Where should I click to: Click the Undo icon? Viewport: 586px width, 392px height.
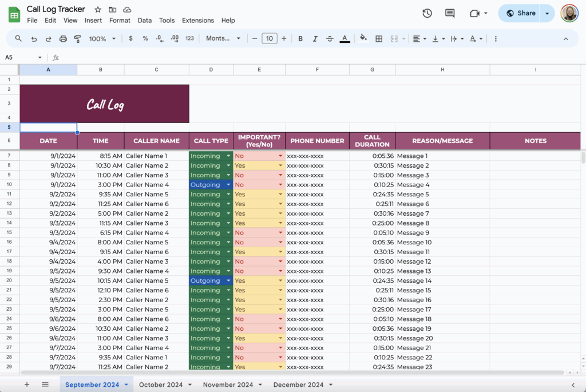pyautogui.click(x=33, y=38)
